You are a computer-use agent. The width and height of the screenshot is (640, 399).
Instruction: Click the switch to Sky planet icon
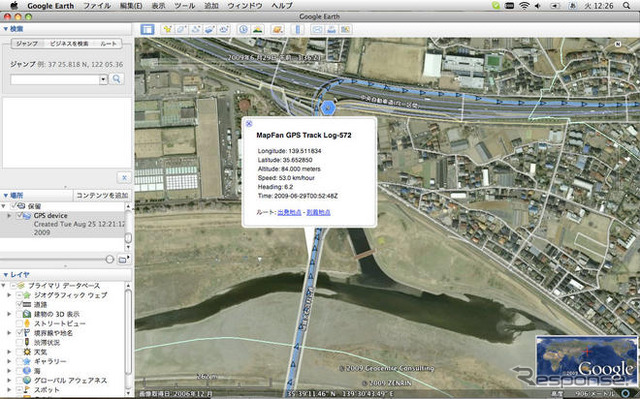coord(278,29)
